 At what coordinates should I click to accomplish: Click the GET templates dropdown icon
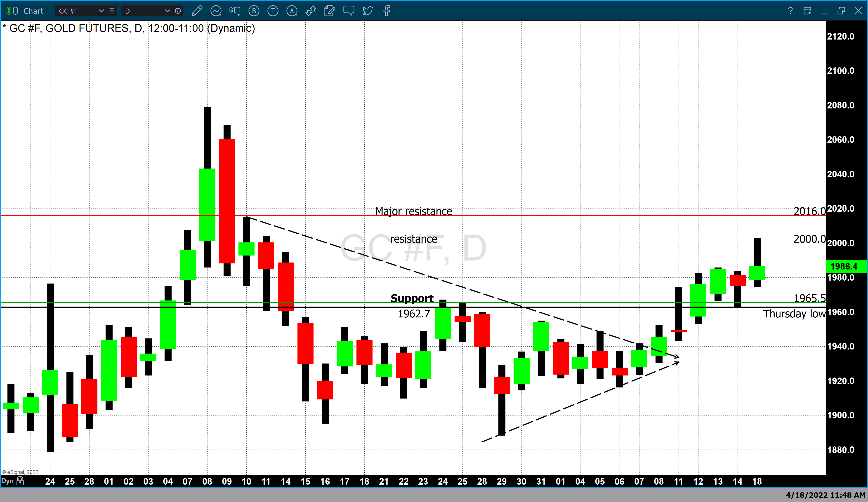coord(235,11)
